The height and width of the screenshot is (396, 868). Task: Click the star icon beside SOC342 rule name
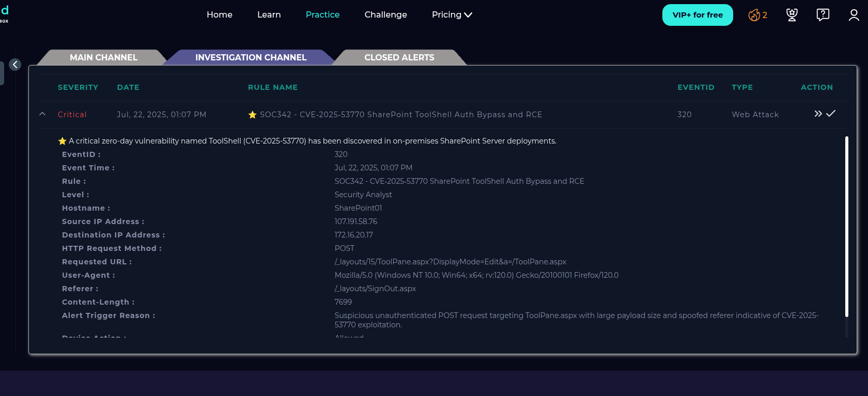pos(252,115)
